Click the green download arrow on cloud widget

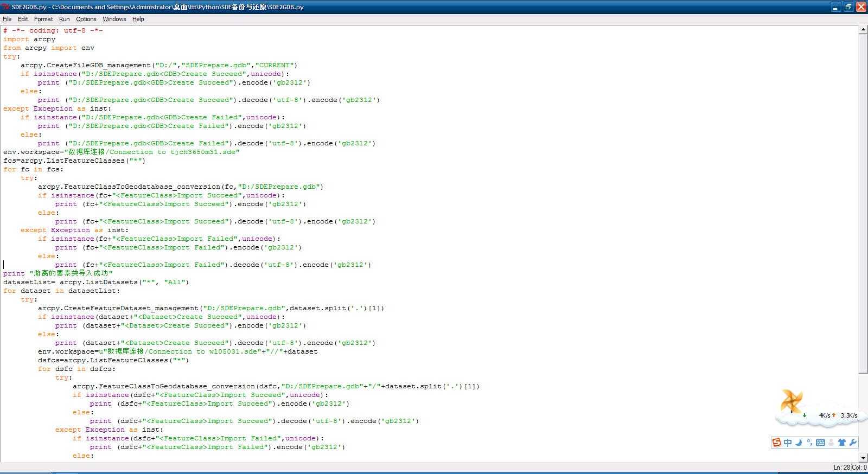805,415
